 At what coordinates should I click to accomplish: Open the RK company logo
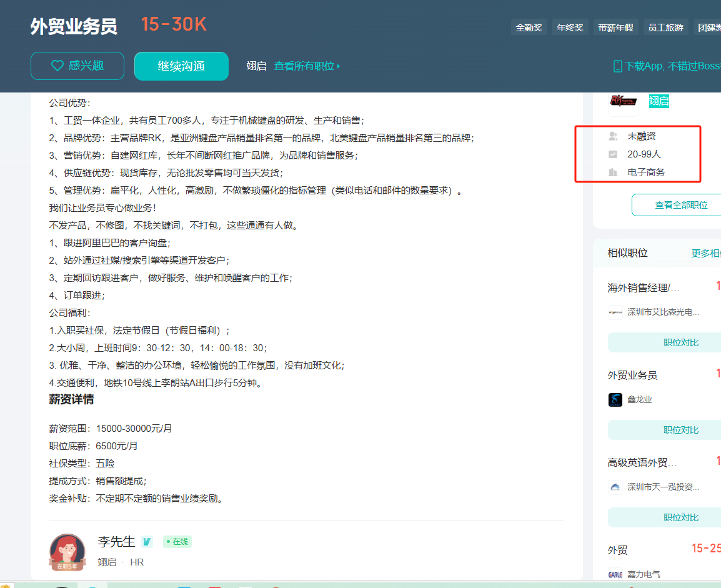tap(624, 101)
